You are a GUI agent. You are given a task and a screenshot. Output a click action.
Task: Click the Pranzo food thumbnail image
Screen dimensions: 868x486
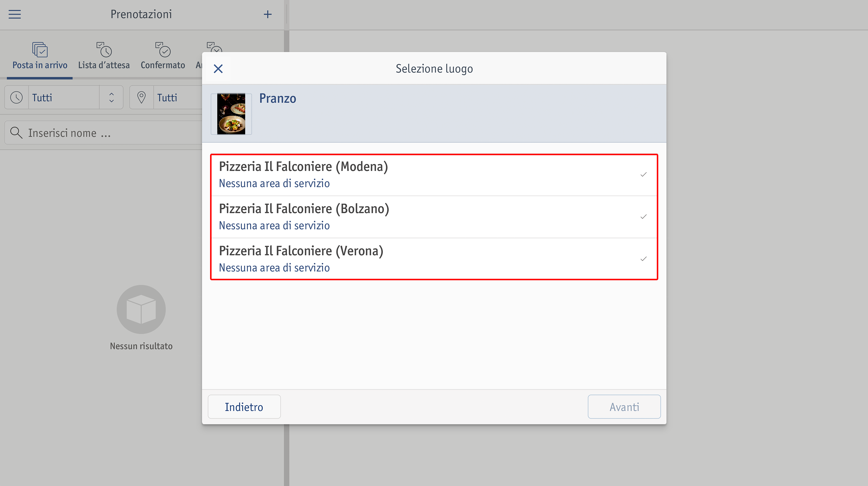231,114
